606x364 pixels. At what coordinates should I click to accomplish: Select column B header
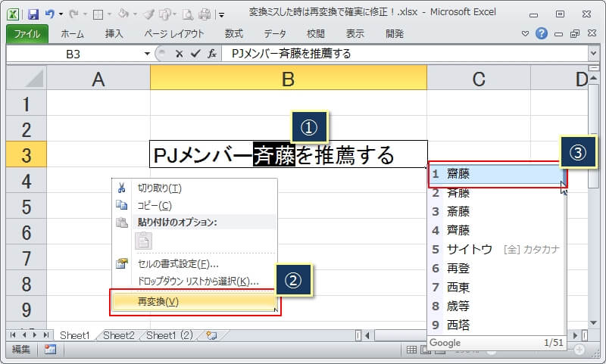pos(289,79)
